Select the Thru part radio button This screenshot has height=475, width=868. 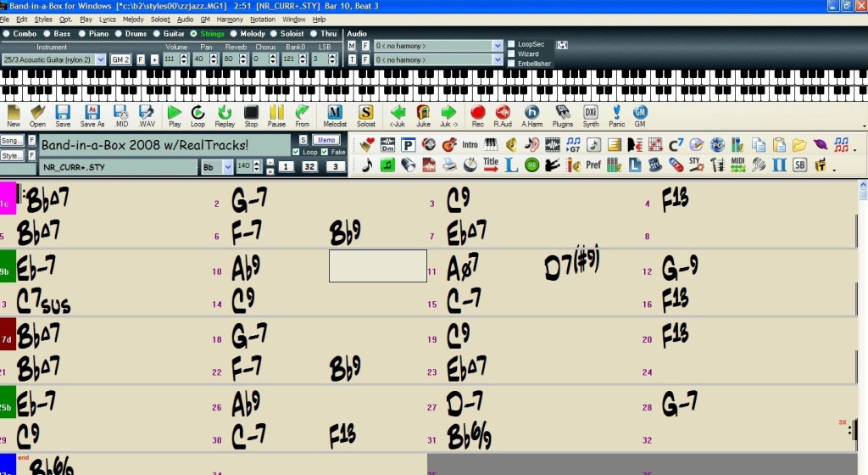coord(314,34)
